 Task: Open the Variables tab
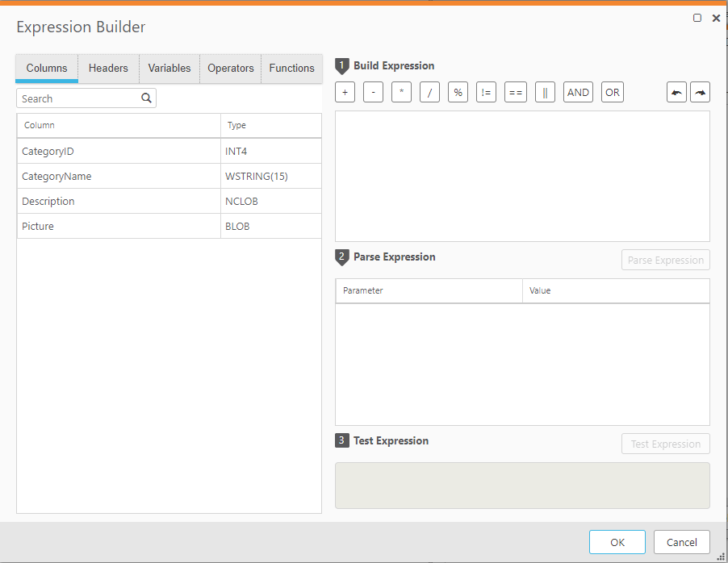169,69
